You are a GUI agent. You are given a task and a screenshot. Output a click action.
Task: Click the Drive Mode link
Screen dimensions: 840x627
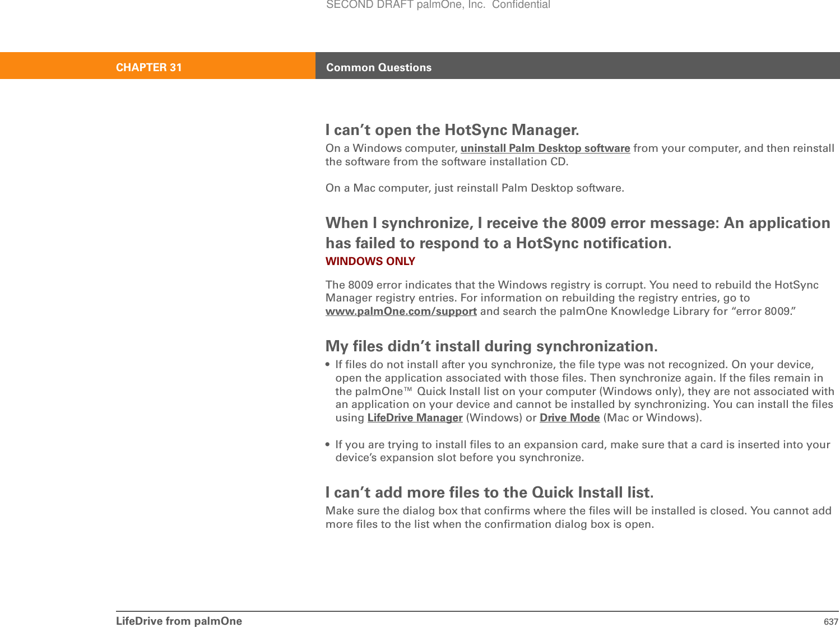(569, 418)
